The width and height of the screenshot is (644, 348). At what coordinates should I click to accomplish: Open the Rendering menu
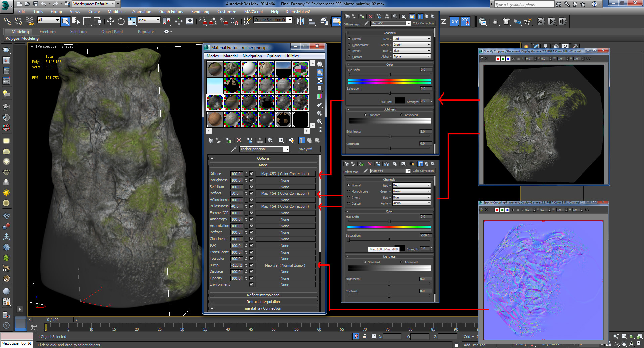point(200,12)
